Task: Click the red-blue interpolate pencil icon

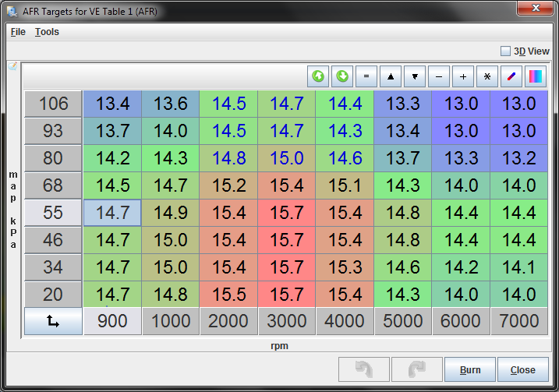Action: click(511, 76)
